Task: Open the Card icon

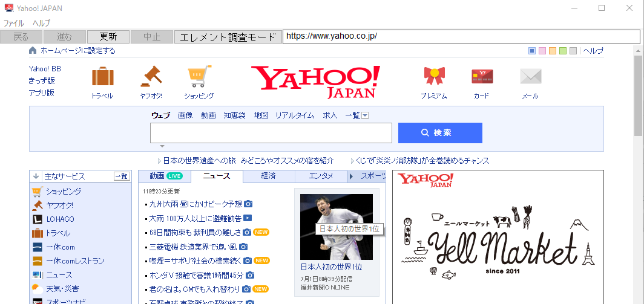Action: [482, 77]
